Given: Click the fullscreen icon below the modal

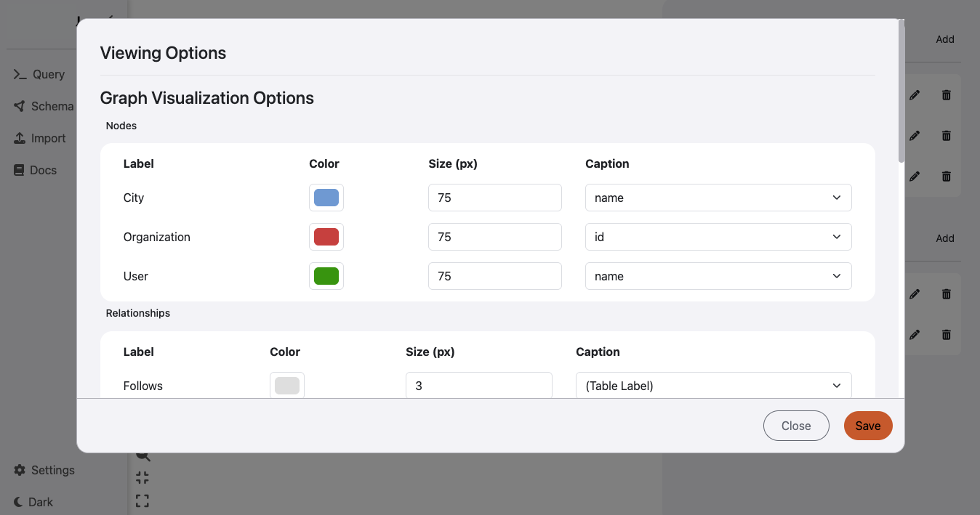Looking at the screenshot, I should click(x=142, y=500).
